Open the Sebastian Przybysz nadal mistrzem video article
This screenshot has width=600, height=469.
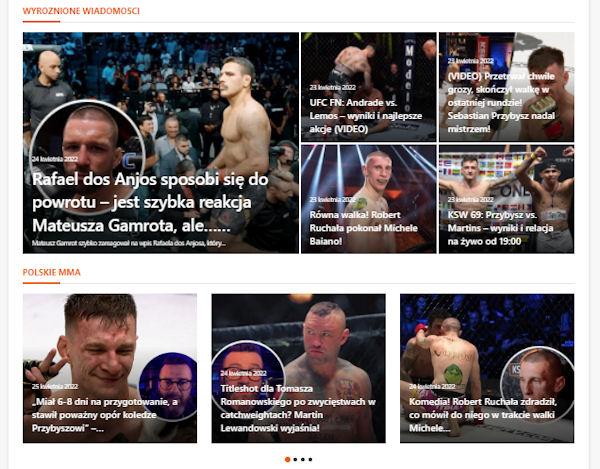coord(501,103)
